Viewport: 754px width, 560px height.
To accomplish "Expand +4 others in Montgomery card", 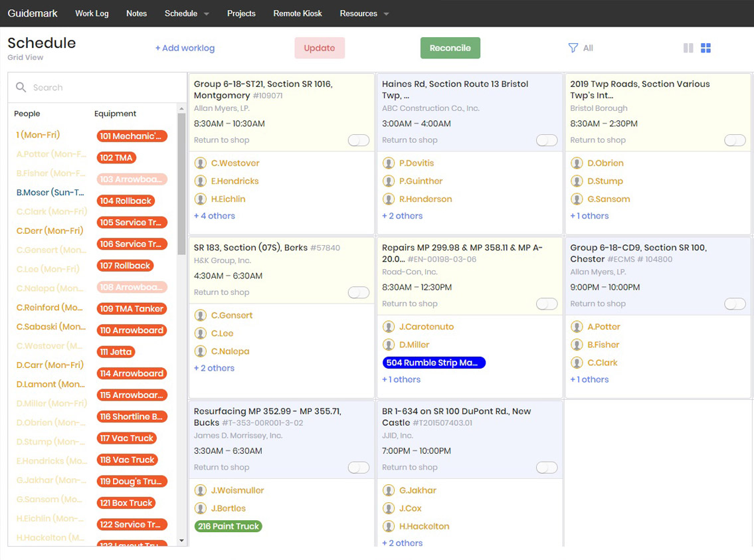I will click(x=215, y=216).
